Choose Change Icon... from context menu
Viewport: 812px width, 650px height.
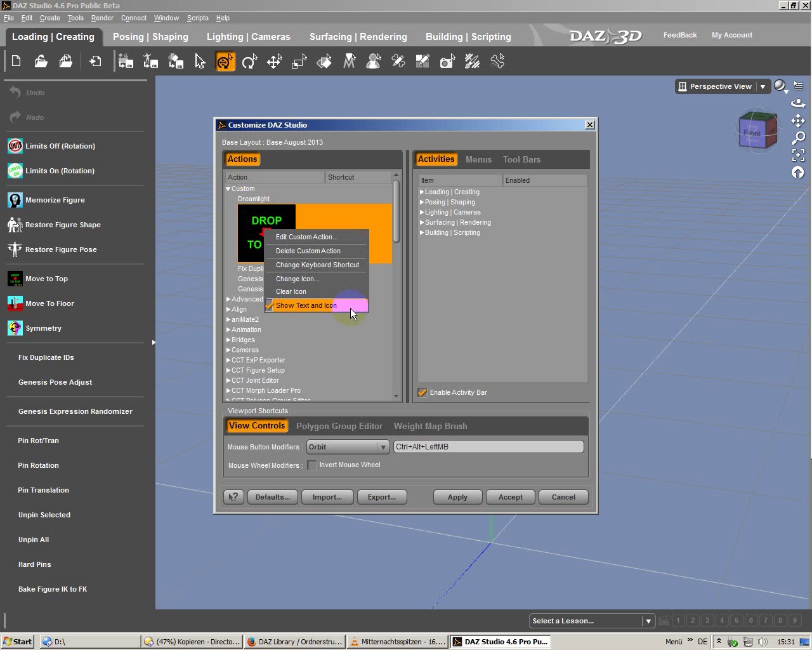point(298,279)
